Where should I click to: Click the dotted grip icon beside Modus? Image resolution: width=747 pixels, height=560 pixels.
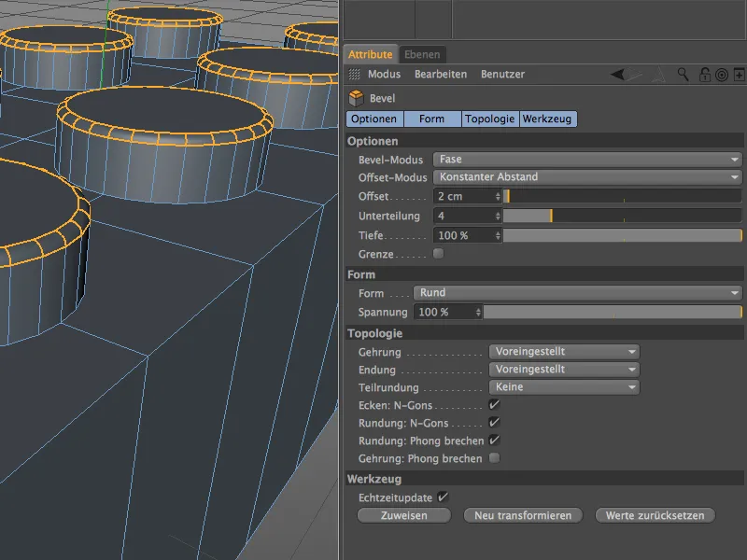click(x=354, y=75)
